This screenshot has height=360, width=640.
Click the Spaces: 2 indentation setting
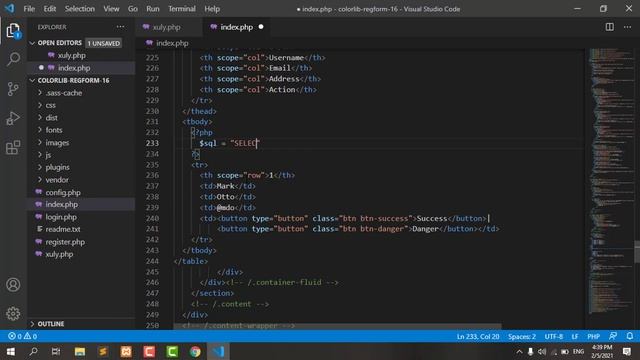[x=522, y=336]
